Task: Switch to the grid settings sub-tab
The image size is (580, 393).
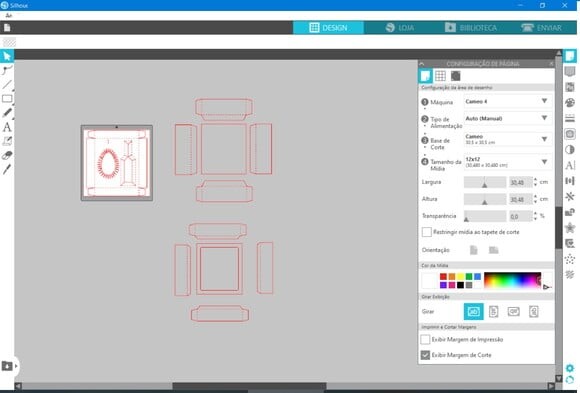Action: (440, 76)
